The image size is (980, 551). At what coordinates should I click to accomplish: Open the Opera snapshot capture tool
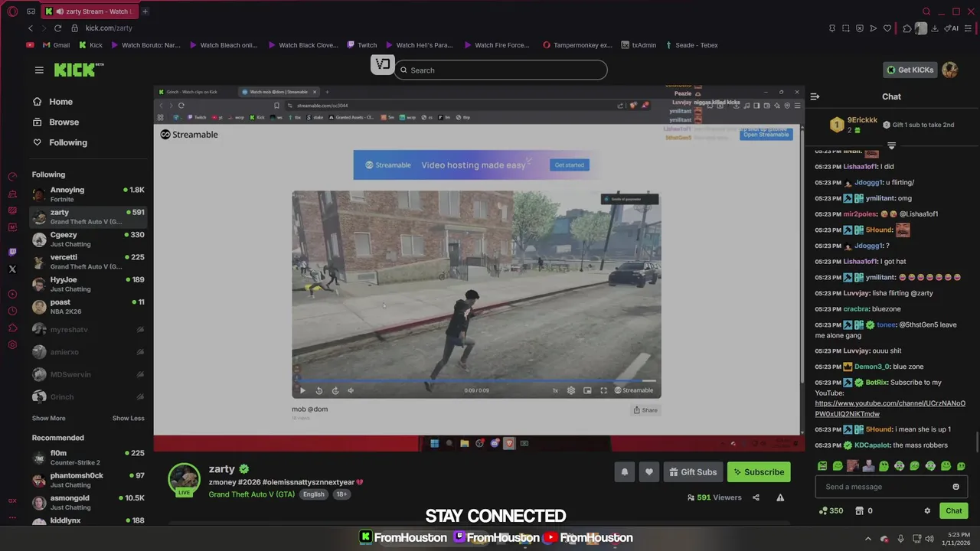click(x=846, y=28)
